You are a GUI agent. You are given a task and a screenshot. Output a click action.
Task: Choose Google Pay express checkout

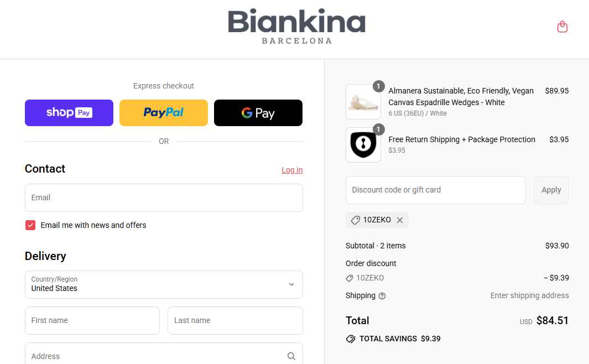258,113
